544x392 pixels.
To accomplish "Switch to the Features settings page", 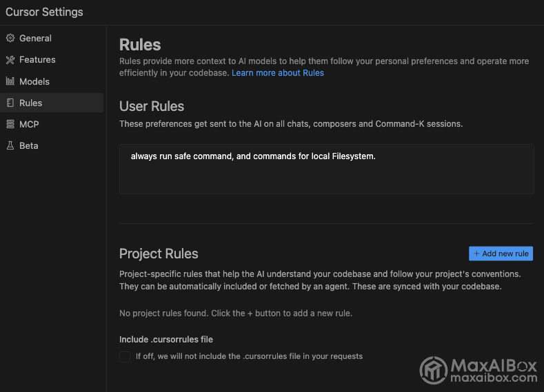I will point(37,60).
